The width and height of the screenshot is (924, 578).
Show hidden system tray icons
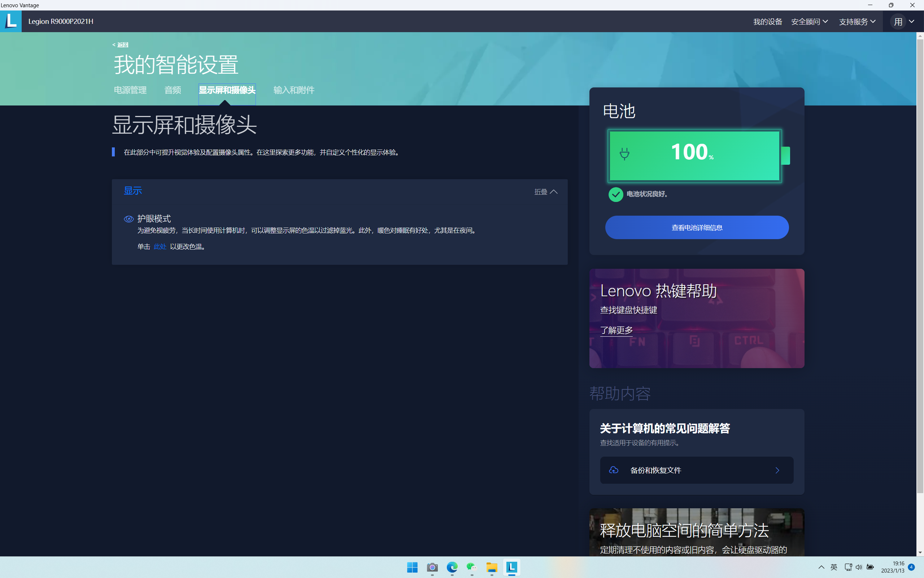point(821,567)
